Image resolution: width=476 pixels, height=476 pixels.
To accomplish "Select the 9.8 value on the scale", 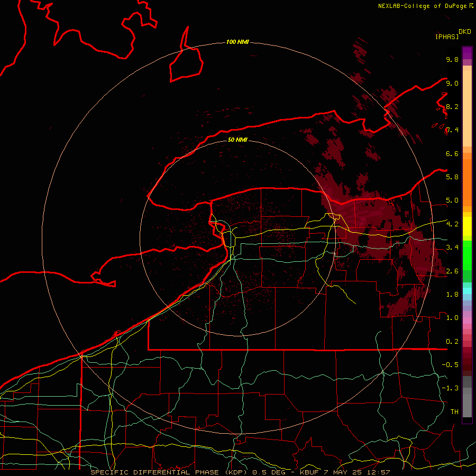I will (452, 59).
